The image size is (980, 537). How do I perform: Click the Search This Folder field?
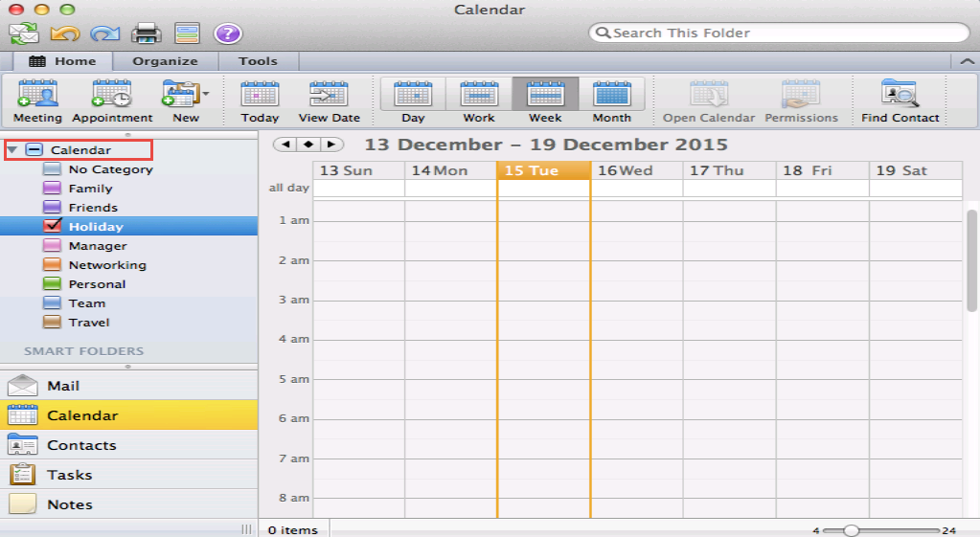click(x=779, y=34)
